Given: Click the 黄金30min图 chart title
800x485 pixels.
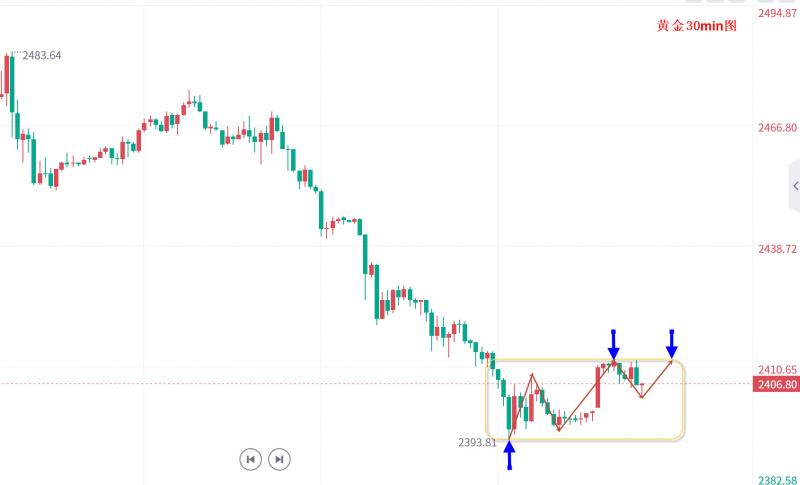Looking at the screenshot, I should click(696, 26).
